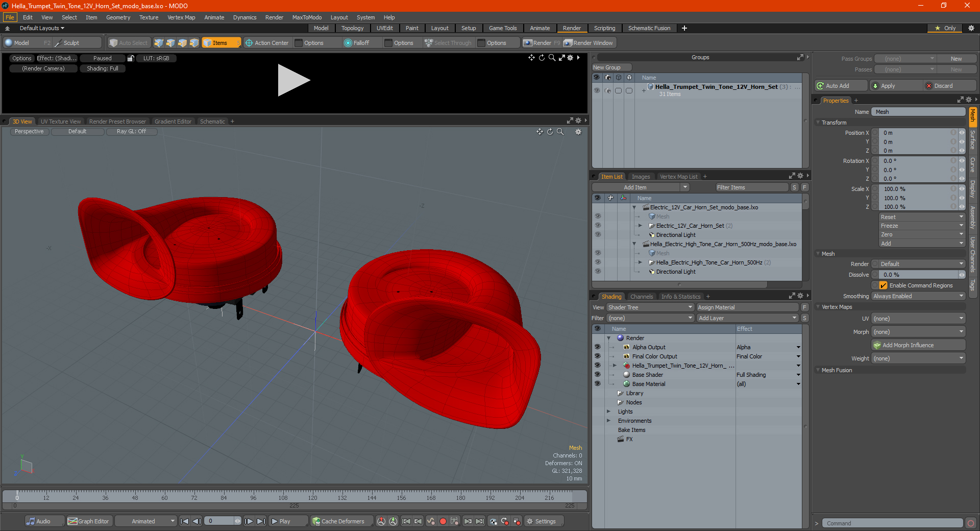
Task: Open Default Layouts dropdown
Action: 42,28
